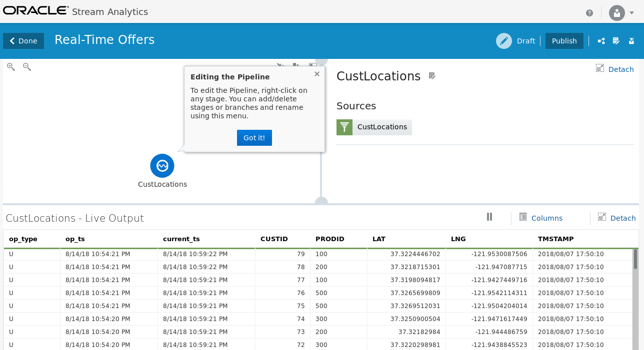Detach the Live Output table panel
Image resolution: width=644 pixels, height=350 pixels.
coord(617,218)
